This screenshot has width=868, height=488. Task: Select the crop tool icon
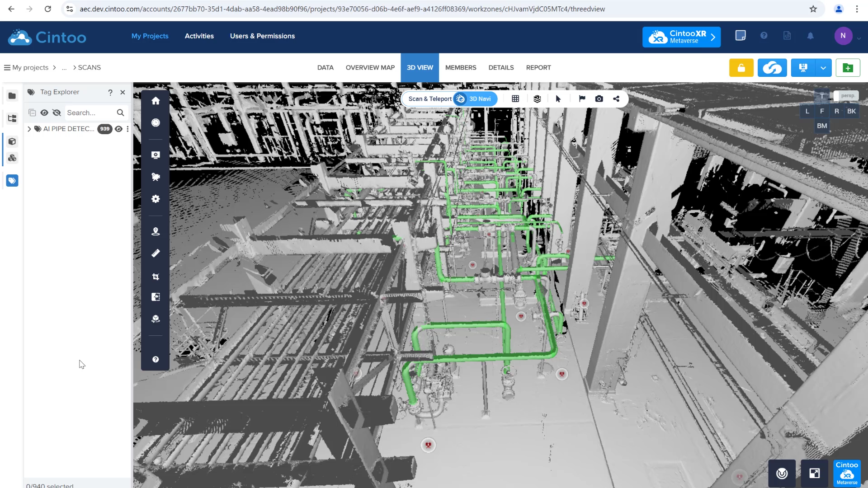pos(156,277)
